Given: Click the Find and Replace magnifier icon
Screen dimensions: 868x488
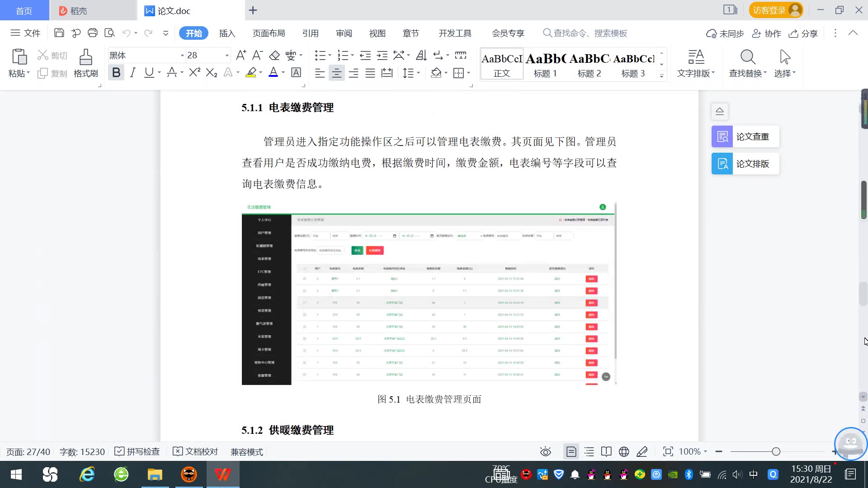Looking at the screenshot, I should click(x=747, y=57).
